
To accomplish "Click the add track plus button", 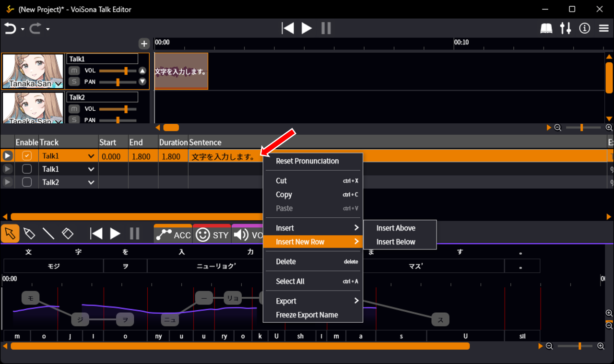I will (144, 44).
